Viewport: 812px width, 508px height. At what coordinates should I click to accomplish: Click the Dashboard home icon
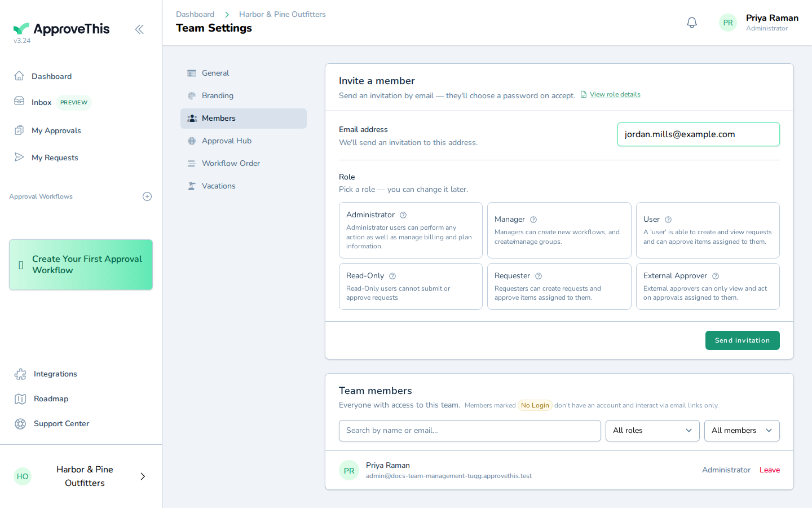(x=19, y=76)
